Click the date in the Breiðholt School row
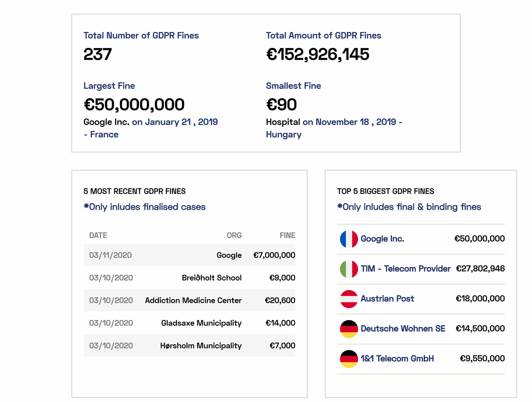Image resolution: width=532 pixels, height=402 pixels. 111,278
